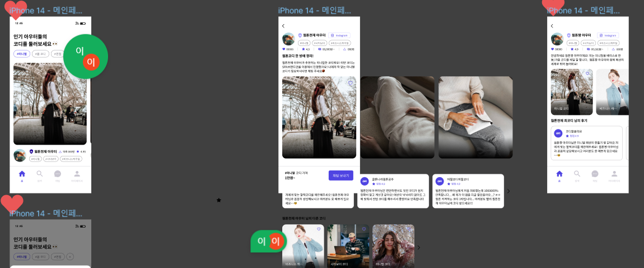Click the purple 채팅 보내기 button
Screen dimensions: 644x268
pos(341,175)
